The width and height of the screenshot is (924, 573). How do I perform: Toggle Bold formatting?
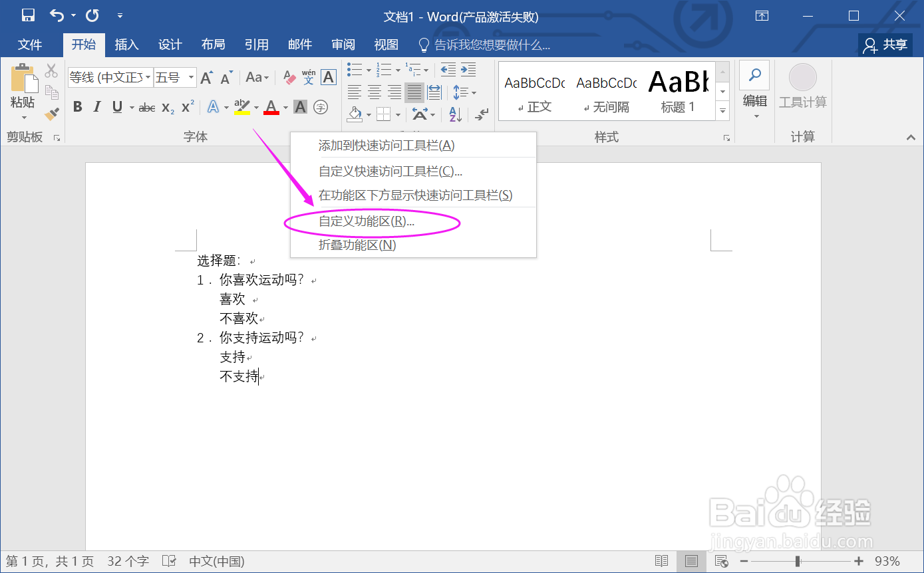click(78, 107)
